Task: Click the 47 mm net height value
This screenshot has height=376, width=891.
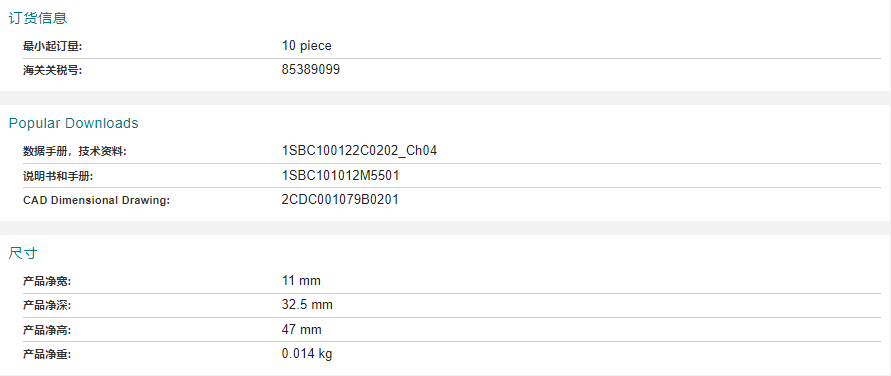Action: [x=302, y=329]
